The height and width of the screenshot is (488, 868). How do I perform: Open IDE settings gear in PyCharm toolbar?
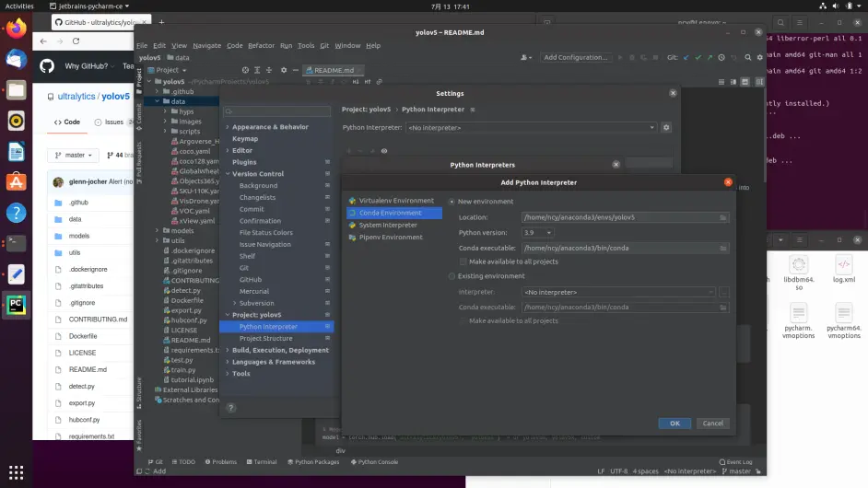pos(760,57)
